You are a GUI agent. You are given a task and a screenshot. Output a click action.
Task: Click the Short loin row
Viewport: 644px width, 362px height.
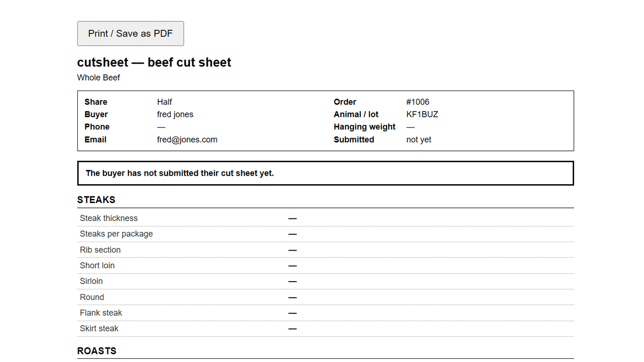326,265
